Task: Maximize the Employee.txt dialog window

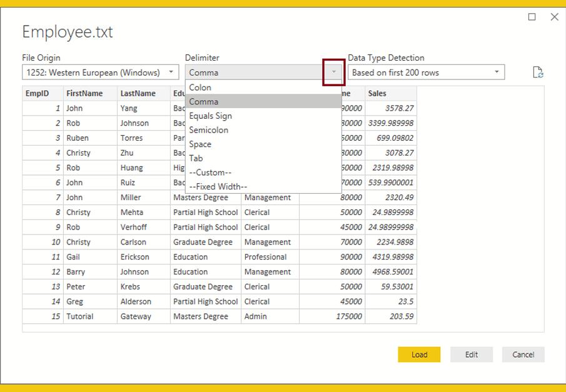Action: 532,17
